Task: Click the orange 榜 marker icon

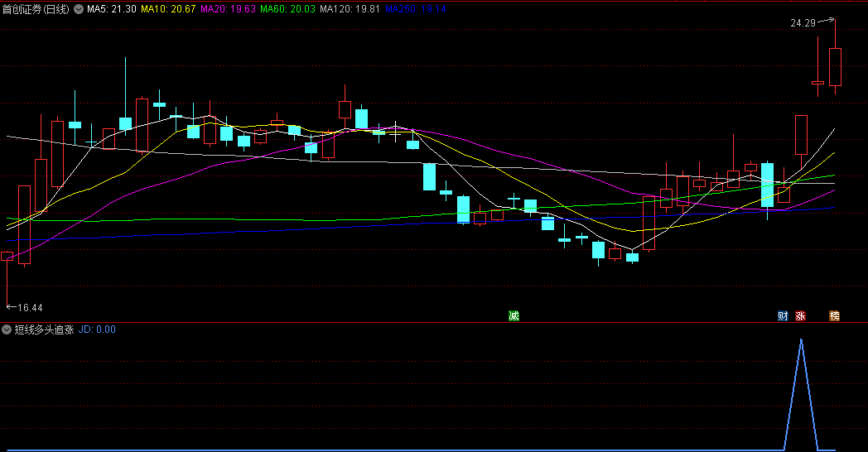Action: [x=834, y=316]
